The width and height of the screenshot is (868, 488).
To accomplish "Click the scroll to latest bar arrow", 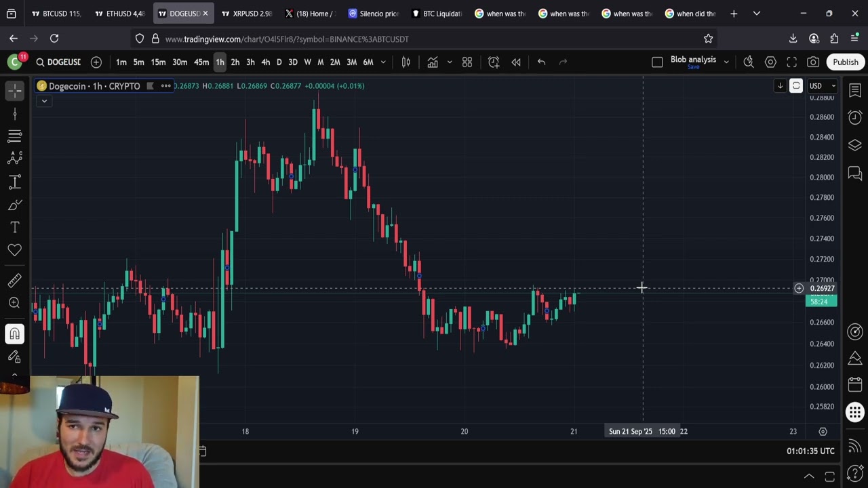I will pos(780,86).
